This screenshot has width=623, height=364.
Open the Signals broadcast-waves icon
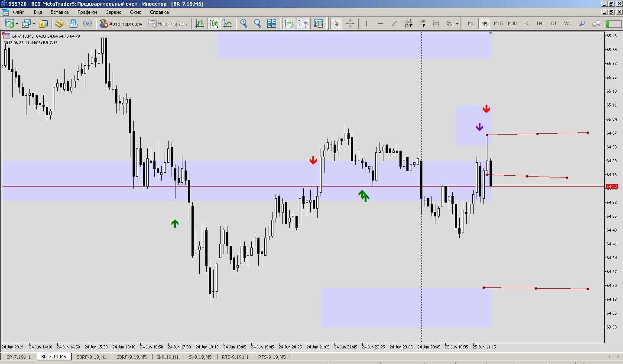[x=87, y=23]
